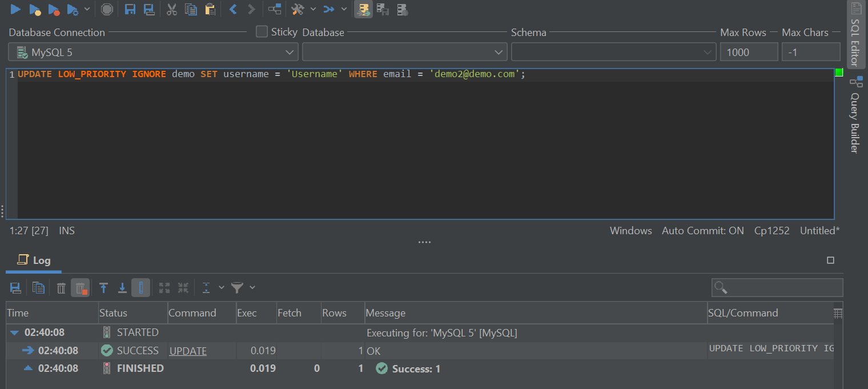Image resolution: width=868 pixels, height=389 pixels.
Task: Click the UPDATE command link in the log
Action: tap(188, 351)
